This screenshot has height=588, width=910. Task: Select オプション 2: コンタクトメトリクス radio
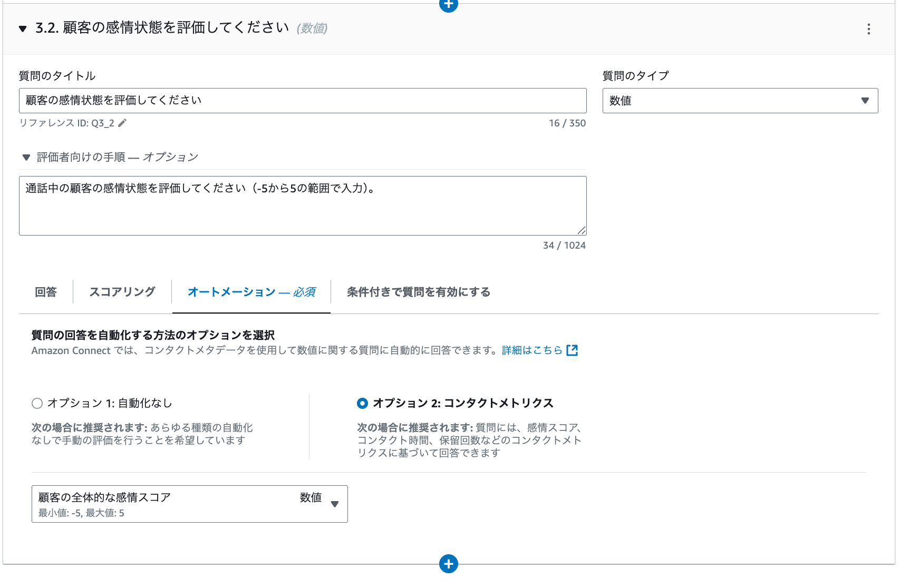pyautogui.click(x=362, y=404)
